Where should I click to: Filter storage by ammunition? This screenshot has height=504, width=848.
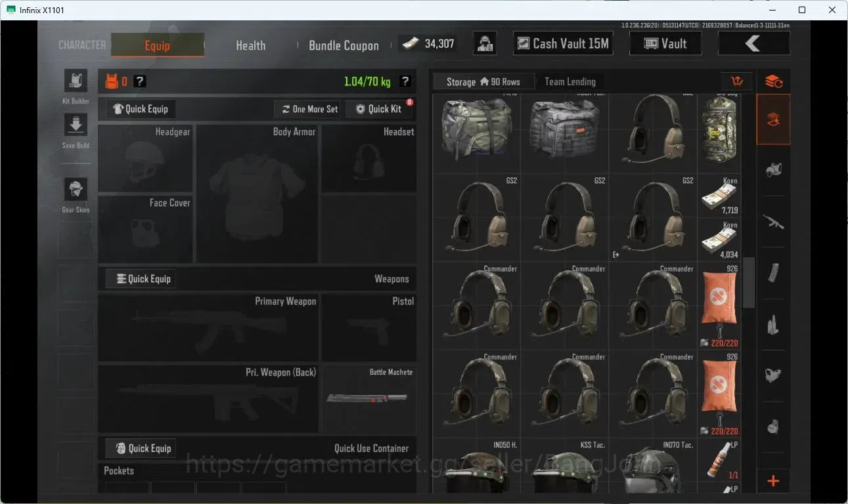pos(773,324)
